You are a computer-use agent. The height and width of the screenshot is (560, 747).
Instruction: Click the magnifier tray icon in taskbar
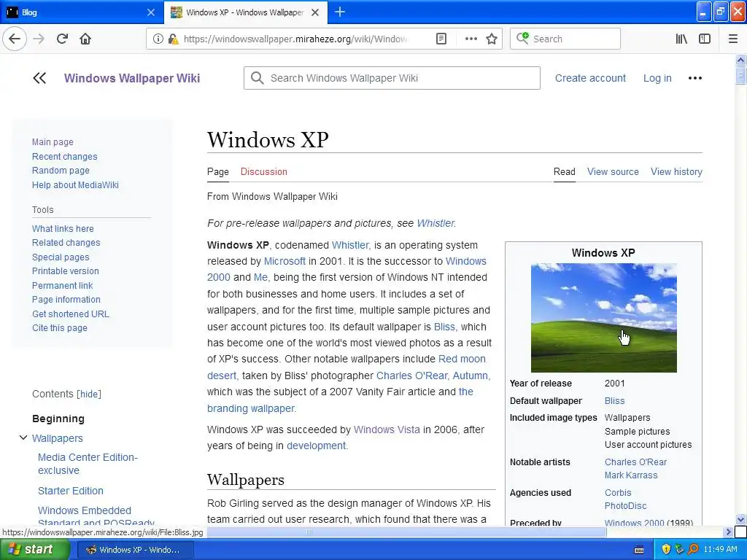pos(693,549)
